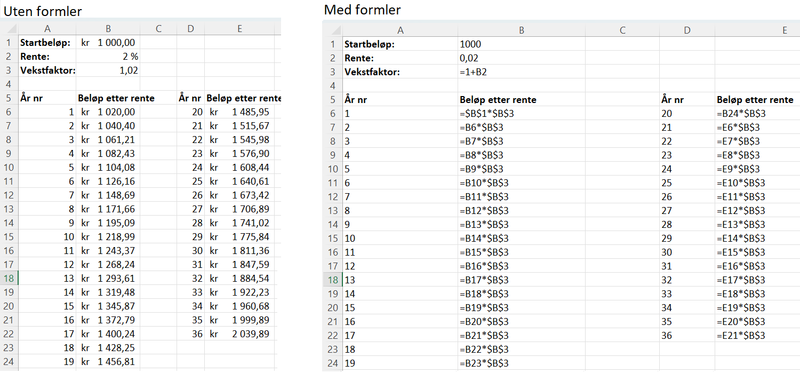800x373 pixels.
Task: Click formula cell =B24*$B$3
Action: 757,114
